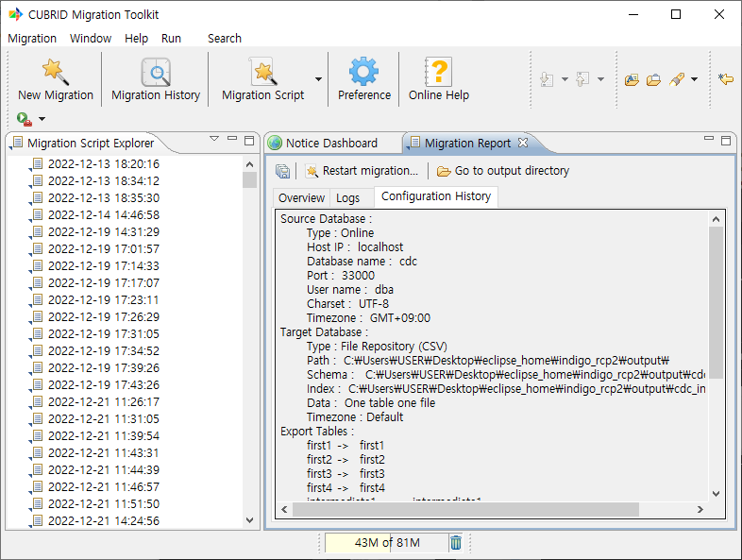Viewport: 742px width, 560px height.
Task: Open Previous Annotation dropdown arrow
Action: click(600, 79)
